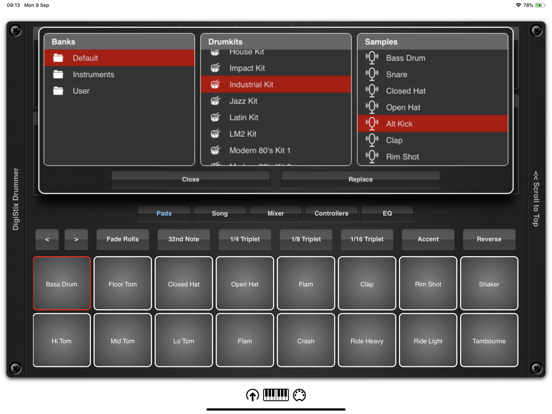Click the folder icon beside Instruments
Screen dimensions: 552x414
[x=58, y=74]
